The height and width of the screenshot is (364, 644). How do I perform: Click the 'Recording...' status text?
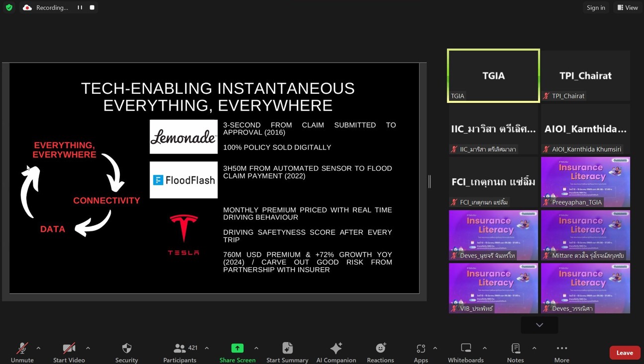(x=52, y=7)
